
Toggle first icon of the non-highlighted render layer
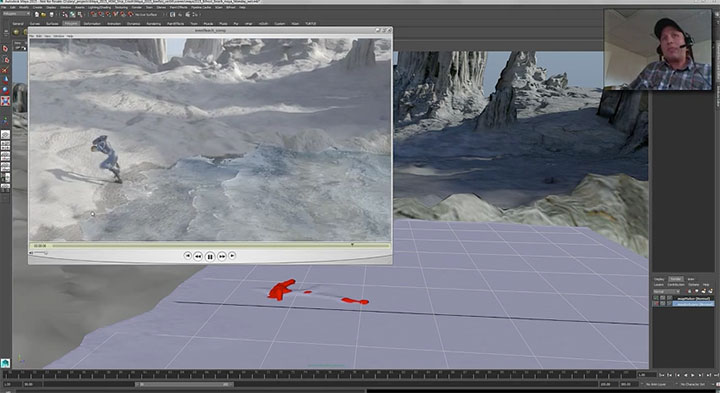(656, 298)
